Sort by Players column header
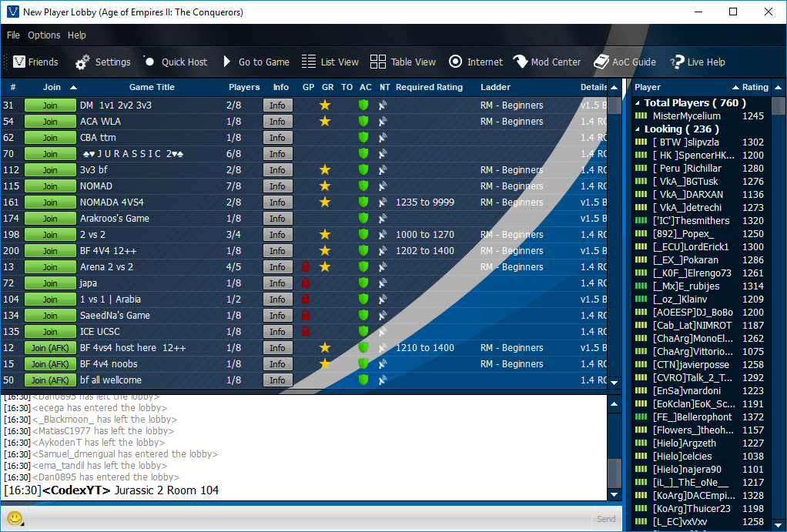Screen dimensions: 787x532 tap(244, 87)
